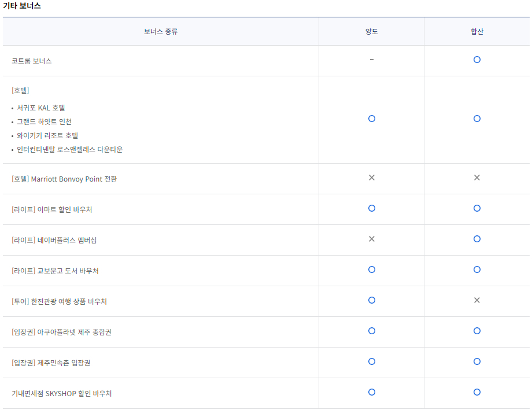Toggle the 양도 circle for 한진관광 바우처

(x=372, y=300)
